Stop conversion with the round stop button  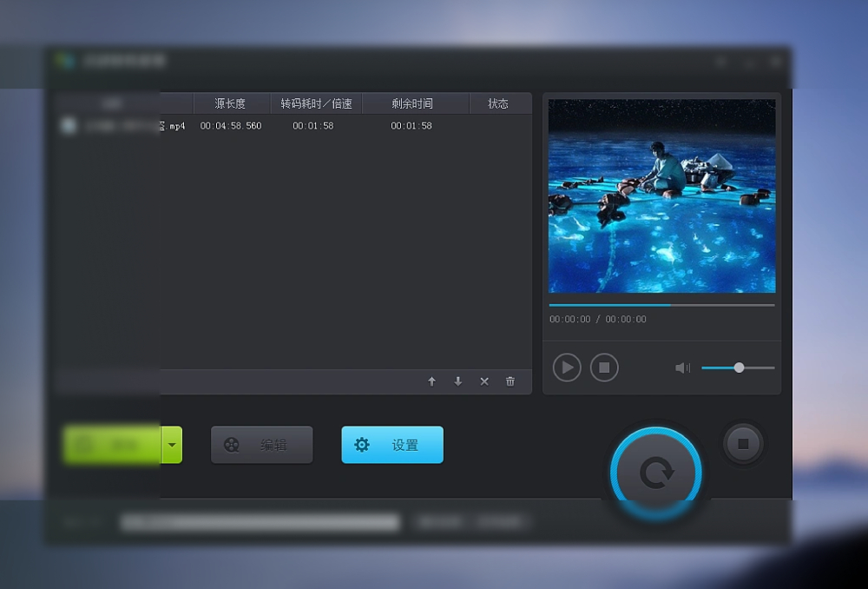click(x=744, y=443)
